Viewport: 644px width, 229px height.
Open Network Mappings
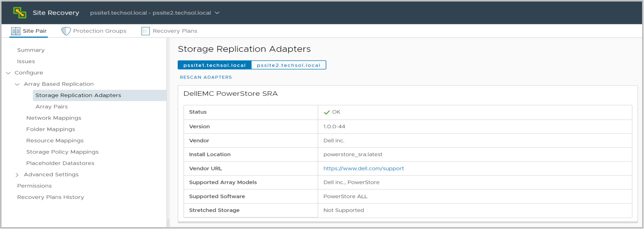54,118
